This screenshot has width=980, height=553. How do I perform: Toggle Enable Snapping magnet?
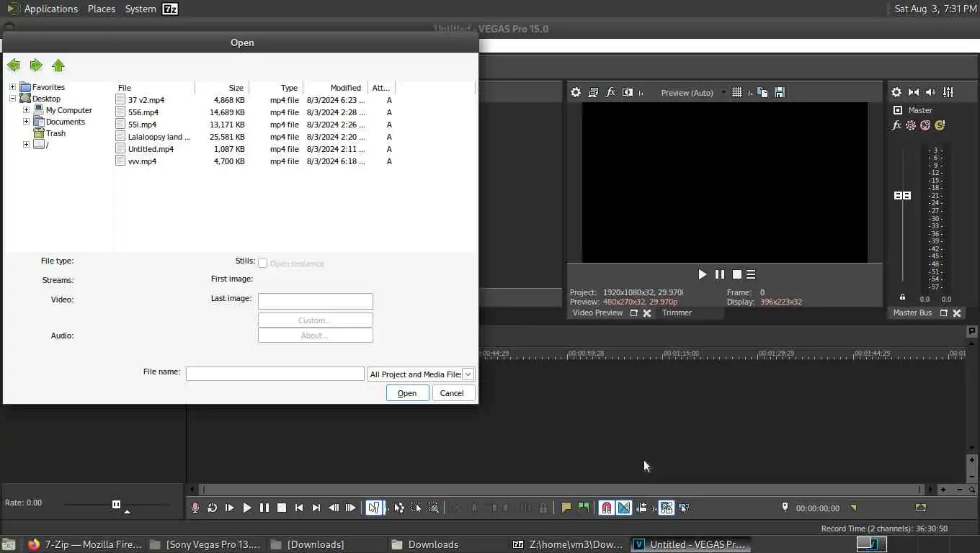tap(607, 508)
